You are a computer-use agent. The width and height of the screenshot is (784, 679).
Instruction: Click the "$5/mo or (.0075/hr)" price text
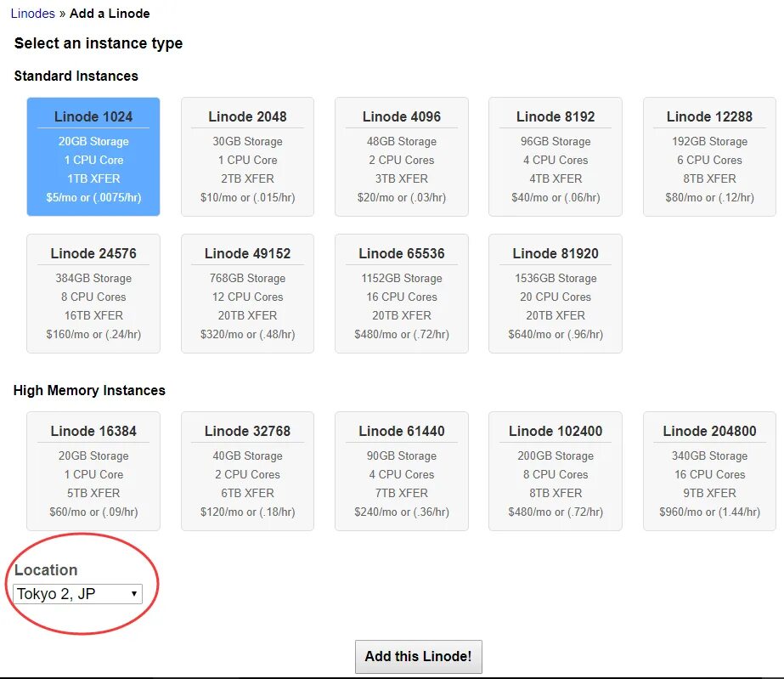tap(93, 198)
